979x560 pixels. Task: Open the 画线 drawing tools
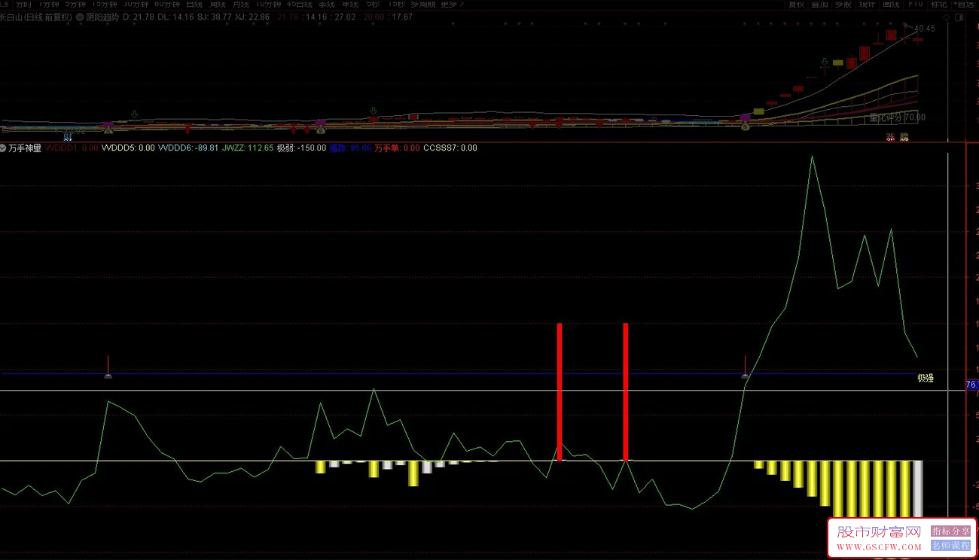[891, 4]
